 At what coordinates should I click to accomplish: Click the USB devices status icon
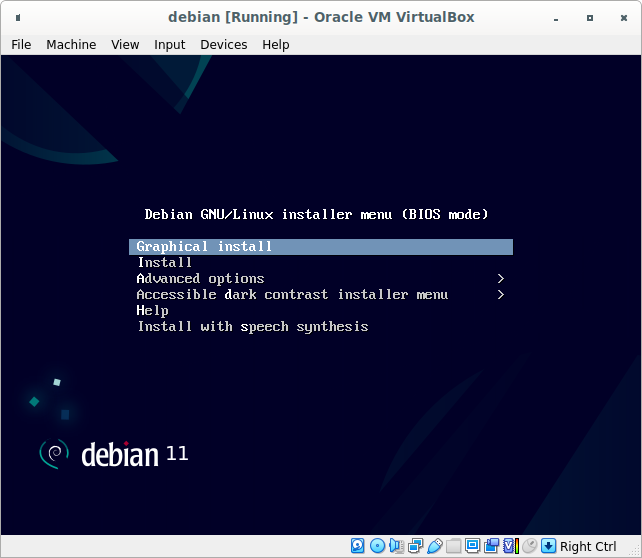[434, 546]
